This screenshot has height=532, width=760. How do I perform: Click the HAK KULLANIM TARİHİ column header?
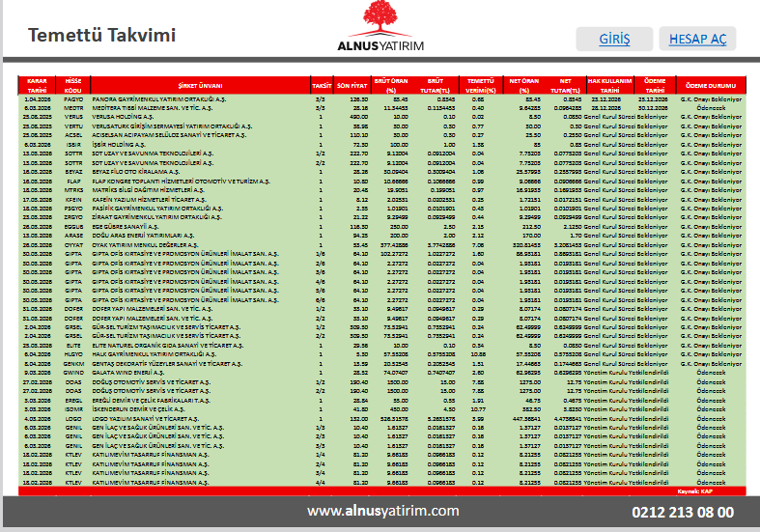[609, 85]
